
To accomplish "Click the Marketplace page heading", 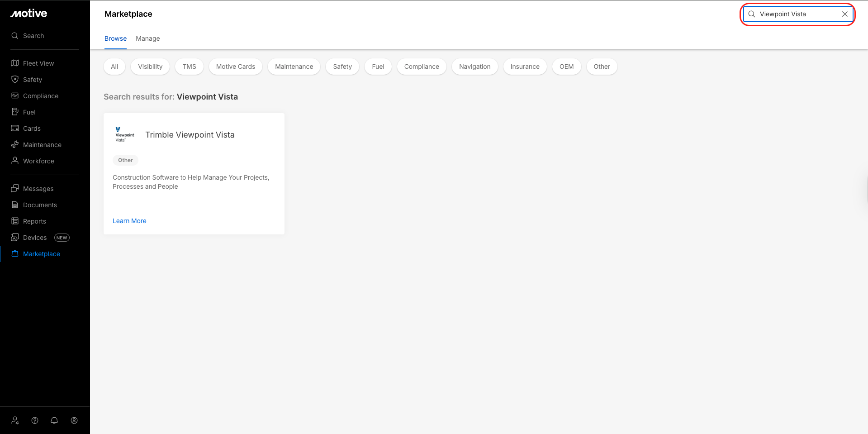I will 128,14.
